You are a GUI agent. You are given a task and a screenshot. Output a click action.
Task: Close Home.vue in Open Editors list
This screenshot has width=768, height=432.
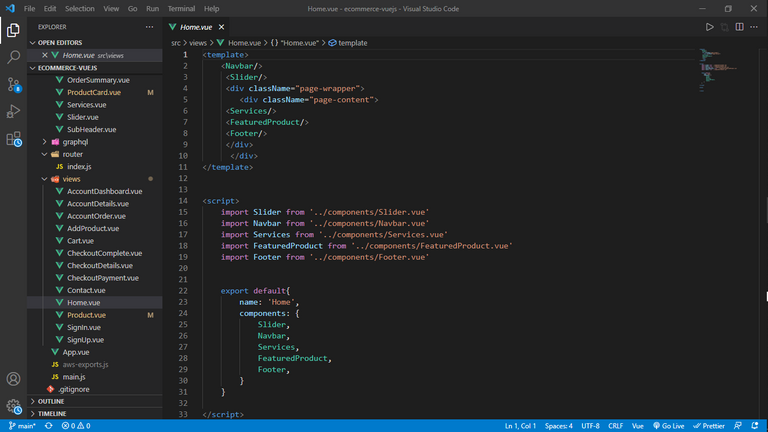click(x=45, y=55)
